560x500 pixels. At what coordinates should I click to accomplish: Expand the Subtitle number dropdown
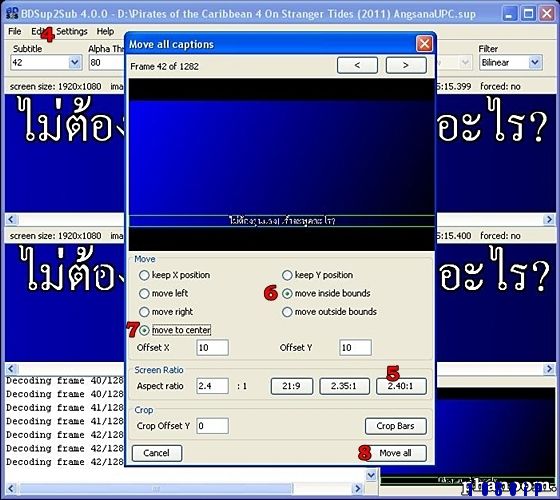click(x=75, y=63)
